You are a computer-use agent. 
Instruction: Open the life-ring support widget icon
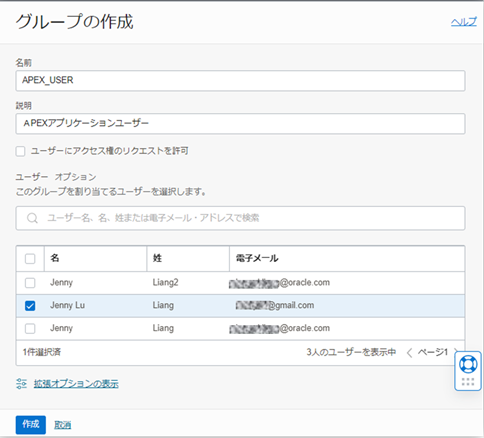[x=468, y=364]
